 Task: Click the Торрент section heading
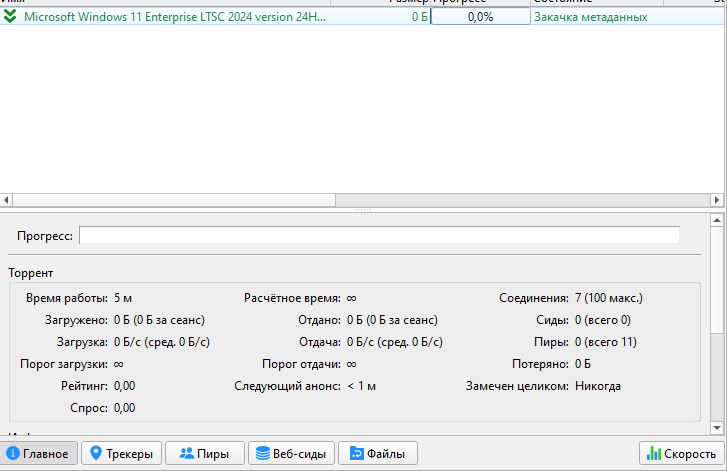(31, 273)
